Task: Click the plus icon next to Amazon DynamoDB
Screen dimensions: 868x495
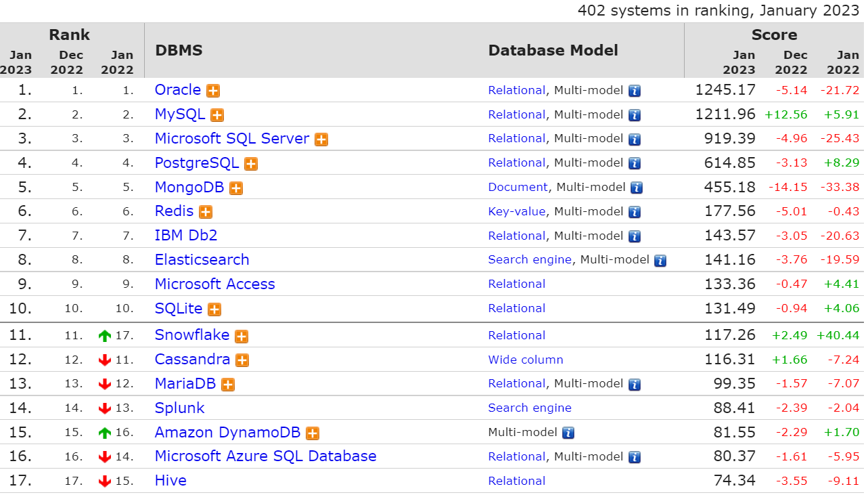Action: tap(313, 433)
